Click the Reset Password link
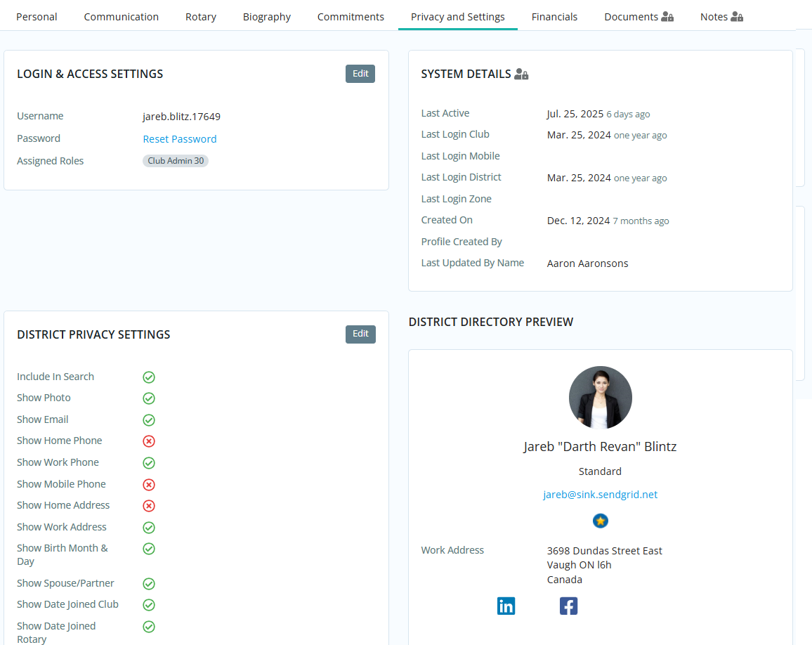The image size is (812, 645). point(180,139)
